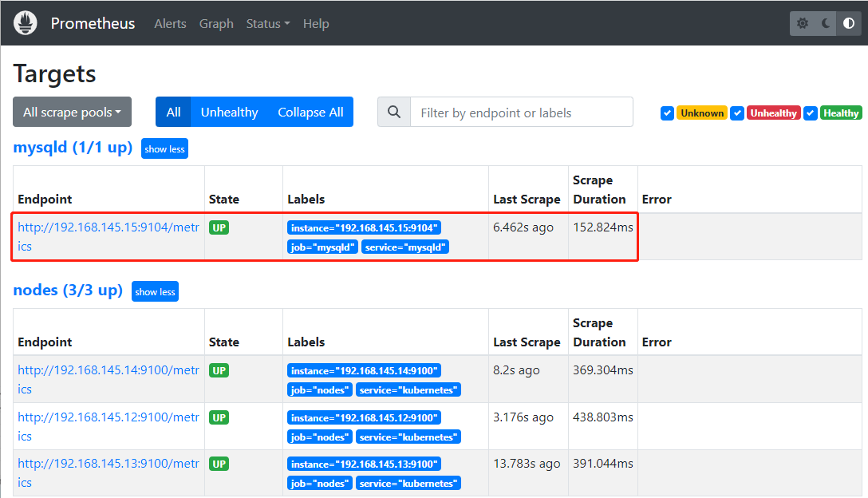Open the All scrape pools dropdown

pos(72,112)
